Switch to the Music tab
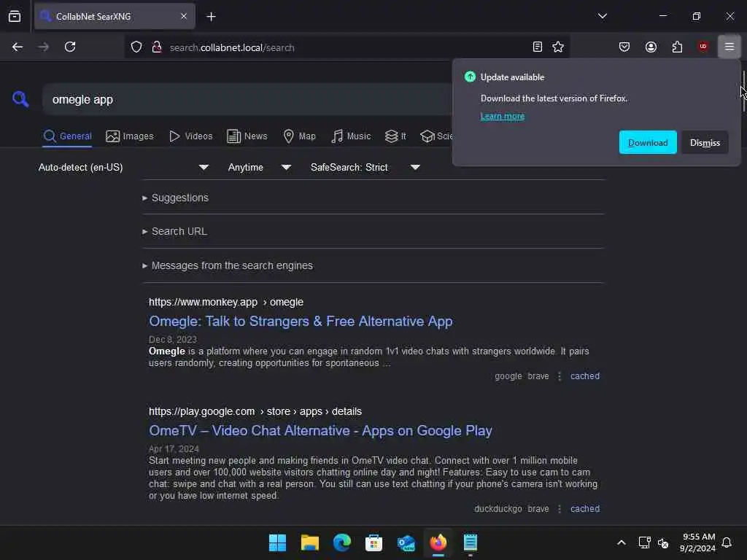 [x=351, y=136]
